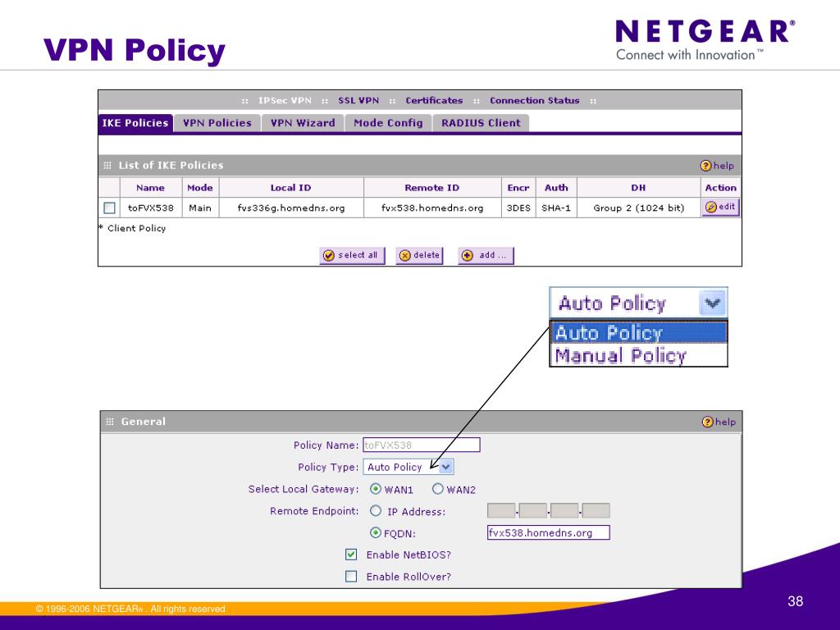Click the add... button
The height and width of the screenshot is (630, 840).
[x=486, y=255]
